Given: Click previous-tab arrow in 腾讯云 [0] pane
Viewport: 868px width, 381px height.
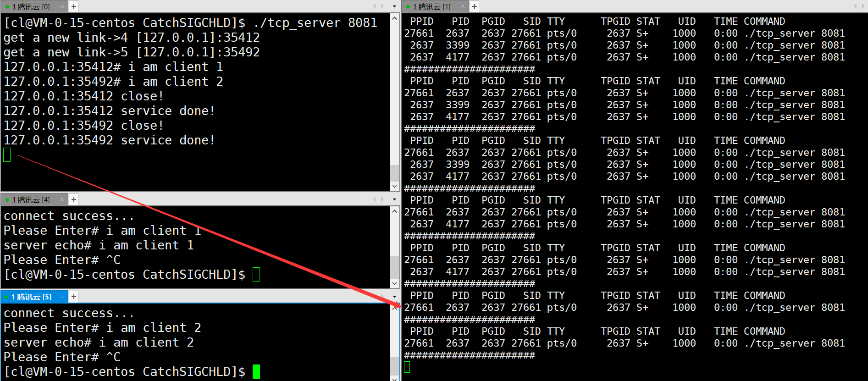Looking at the screenshot, I should click(374, 6).
